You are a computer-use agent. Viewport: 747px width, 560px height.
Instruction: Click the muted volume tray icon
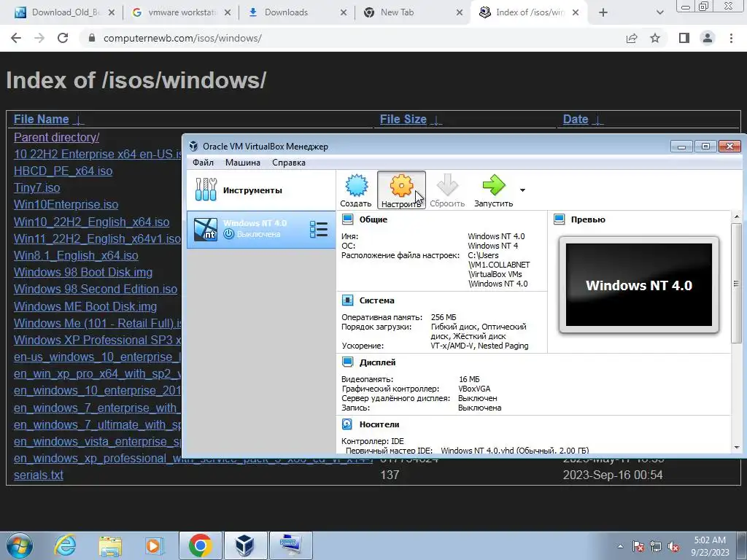coord(673,547)
